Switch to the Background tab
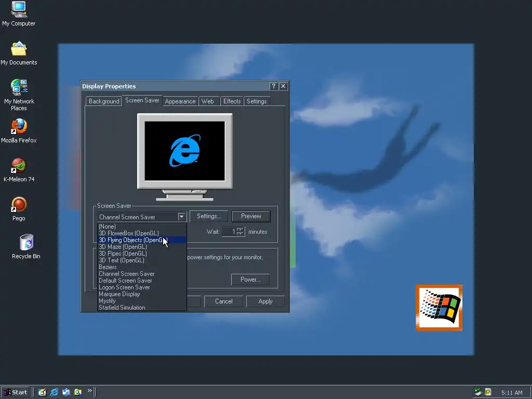 click(x=104, y=101)
